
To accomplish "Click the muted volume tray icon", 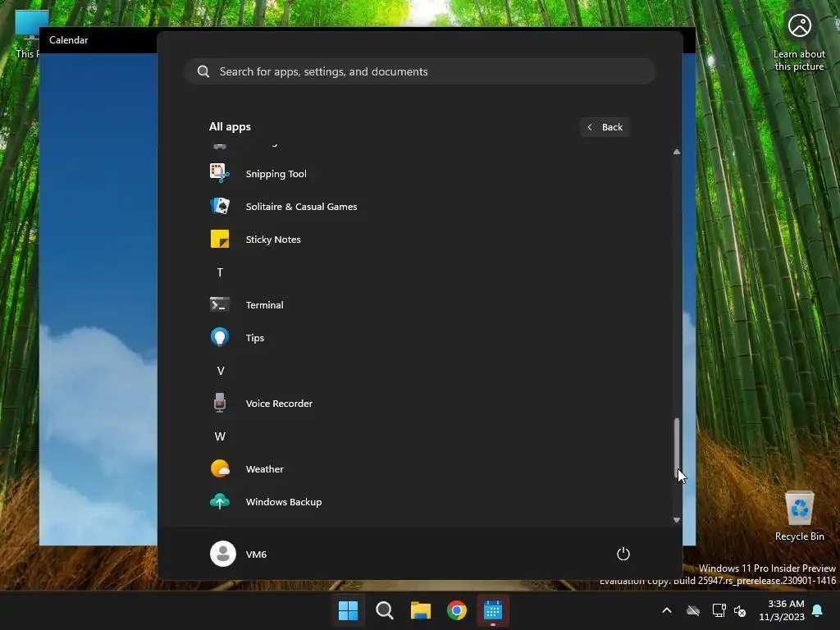I will click(740, 610).
